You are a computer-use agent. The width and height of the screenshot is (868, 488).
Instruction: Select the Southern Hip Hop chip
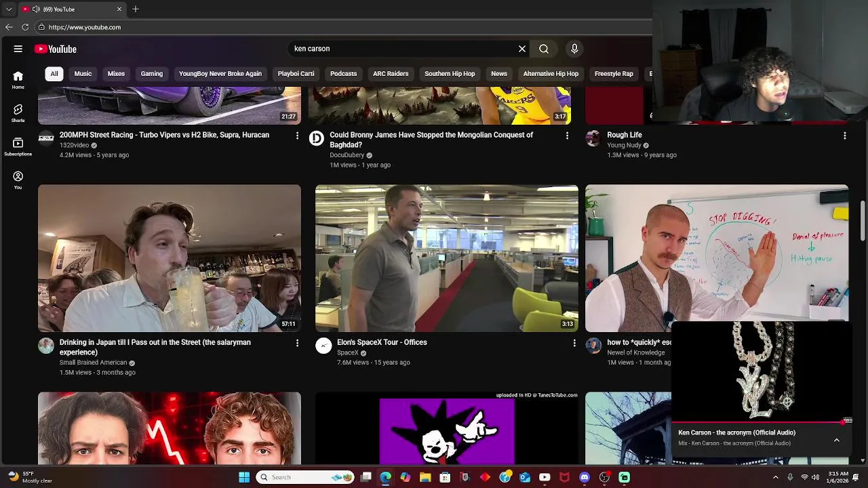pyautogui.click(x=450, y=74)
